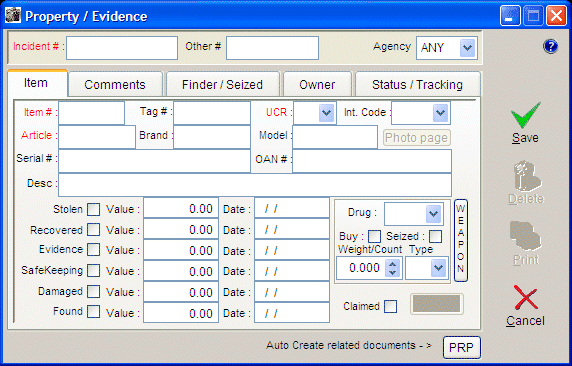572x366 pixels.
Task: Decrease Weight/Count with down arrow
Action: coord(393,272)
